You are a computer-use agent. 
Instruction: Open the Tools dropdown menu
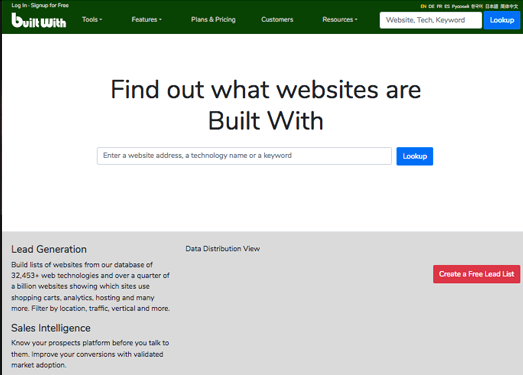coord(92,19)
